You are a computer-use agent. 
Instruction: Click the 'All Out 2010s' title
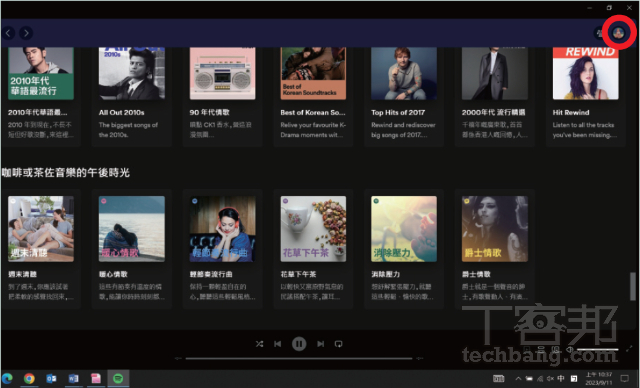[x=121, y=112]
